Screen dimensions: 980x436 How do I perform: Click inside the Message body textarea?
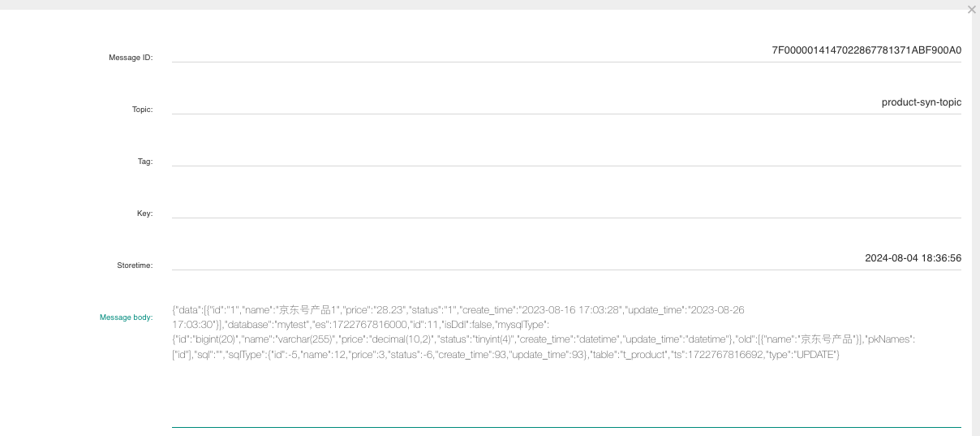click(x=565, y=390)
